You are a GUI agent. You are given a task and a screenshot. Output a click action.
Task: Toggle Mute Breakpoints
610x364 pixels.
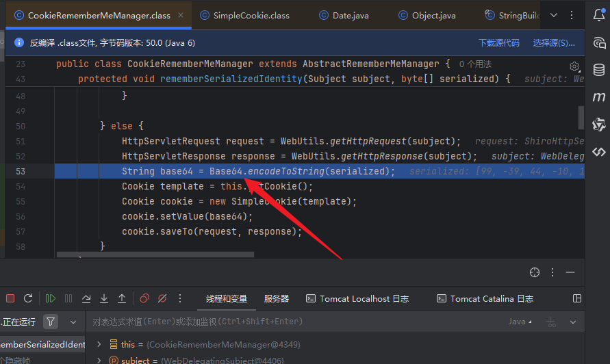click(162, 298)
